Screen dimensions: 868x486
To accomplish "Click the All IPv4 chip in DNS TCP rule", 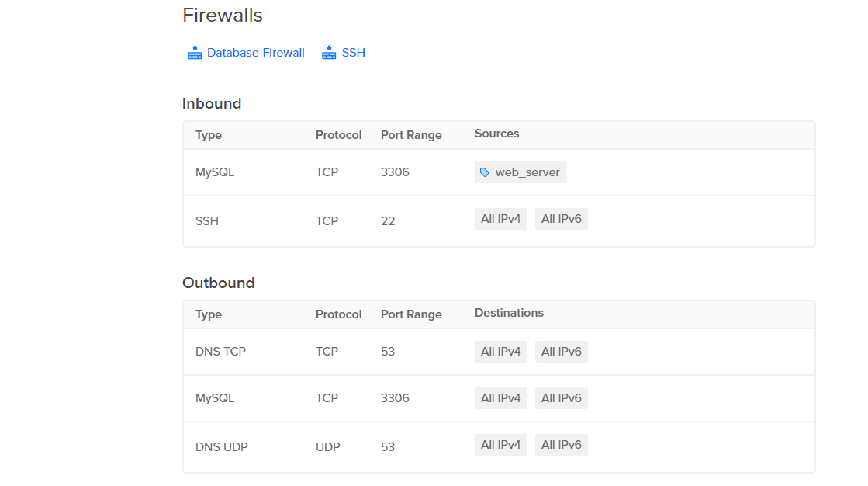I will tap(500, 351).
